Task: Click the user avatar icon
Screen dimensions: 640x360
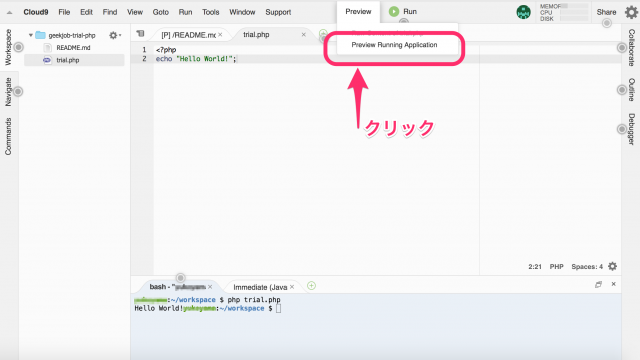Action: click(x=523, y=12)
